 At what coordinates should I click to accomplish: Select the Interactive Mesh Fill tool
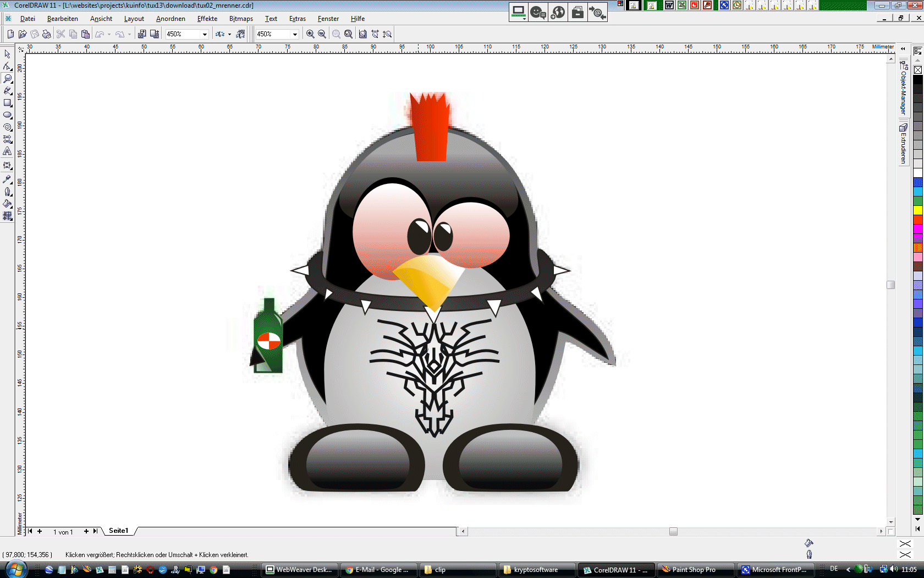point(7,216)
